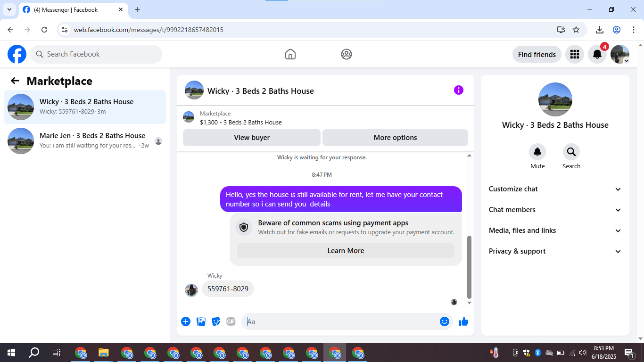Open Chrome downloads

600,30
